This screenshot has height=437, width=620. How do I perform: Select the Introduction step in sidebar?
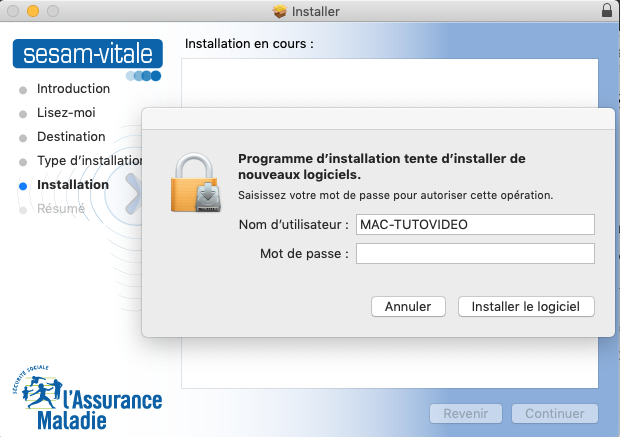[x=74, y=89]
